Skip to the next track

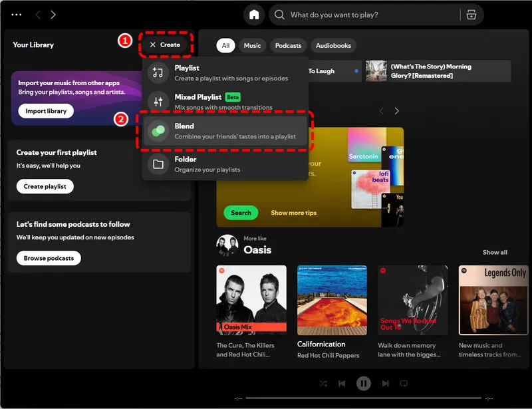pyautogui.click(x=385, y=384)
